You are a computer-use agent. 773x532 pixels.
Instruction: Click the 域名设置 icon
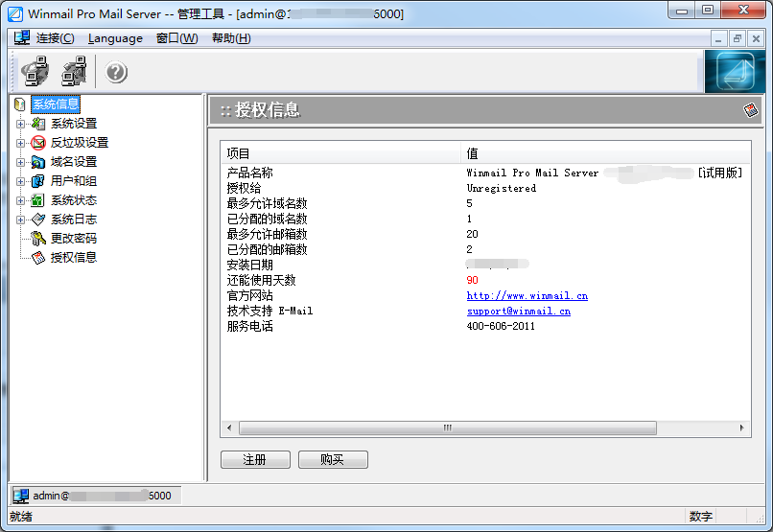[38, 162]
